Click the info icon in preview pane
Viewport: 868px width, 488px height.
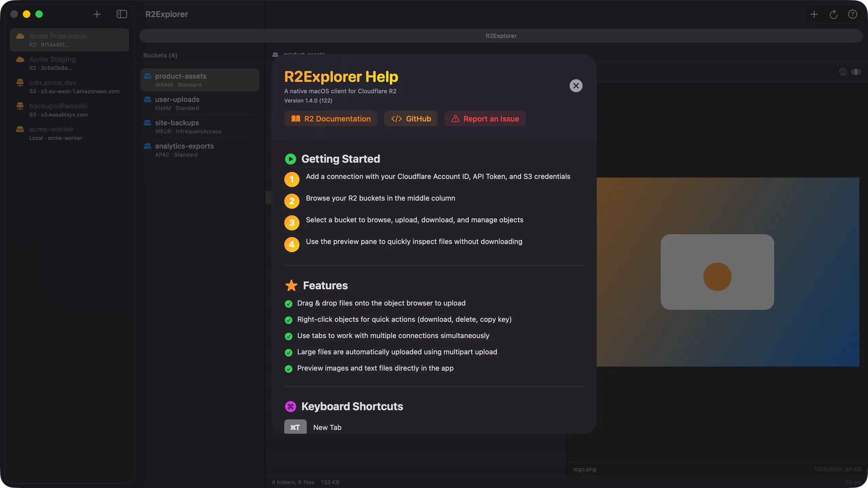[x=843, y=72]
